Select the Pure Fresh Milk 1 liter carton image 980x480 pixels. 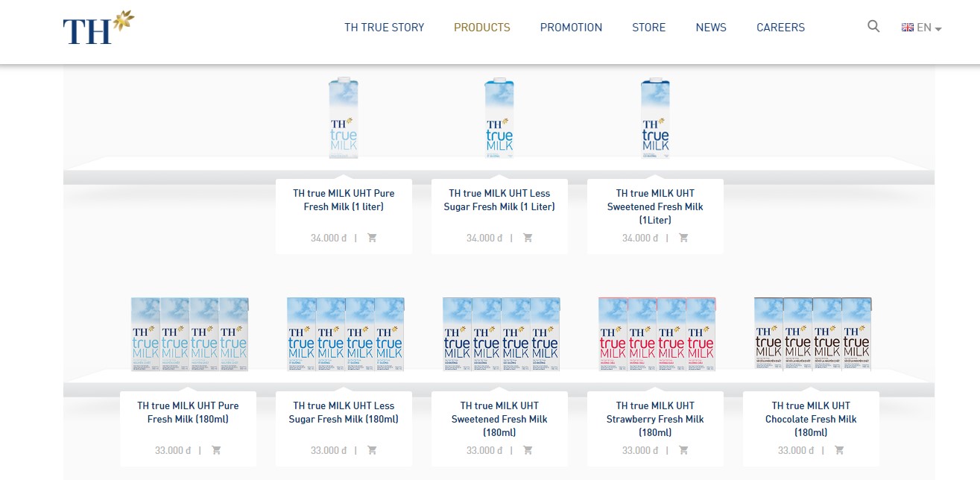point(344,118)
